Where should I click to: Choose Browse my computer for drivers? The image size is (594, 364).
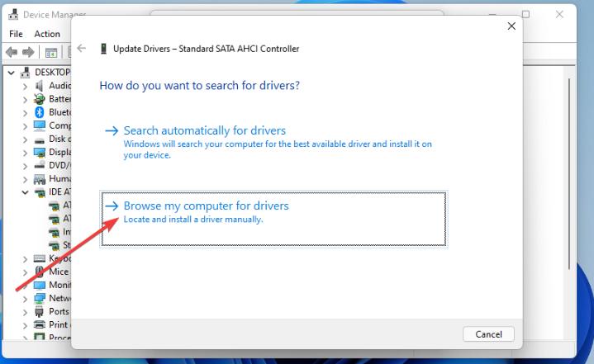point(206,206)
